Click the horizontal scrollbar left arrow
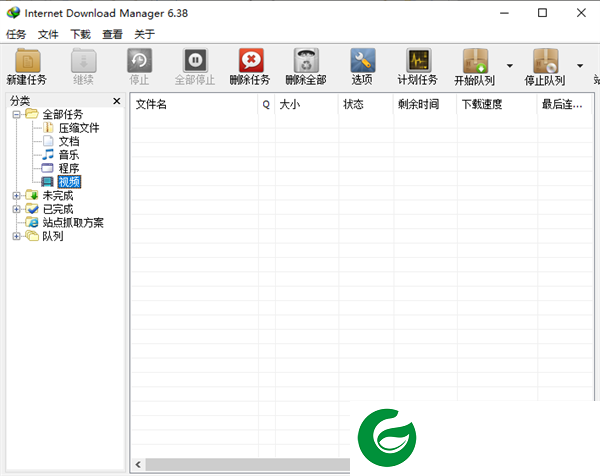Viewport: 600px width, 476px height. (138, 465)
